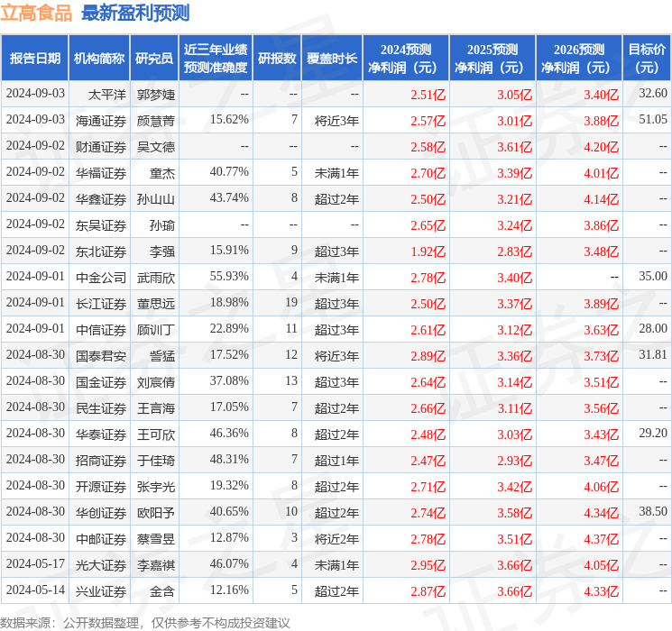The width and height of the screenshot is (672, 631).
Task: Click researcher name 李嘉祺
Action: (x=155, y=564)
